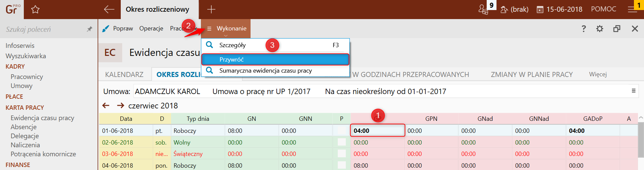Click the question mark help icon
This screenshot has width=644, height=170.
(584, 28)
